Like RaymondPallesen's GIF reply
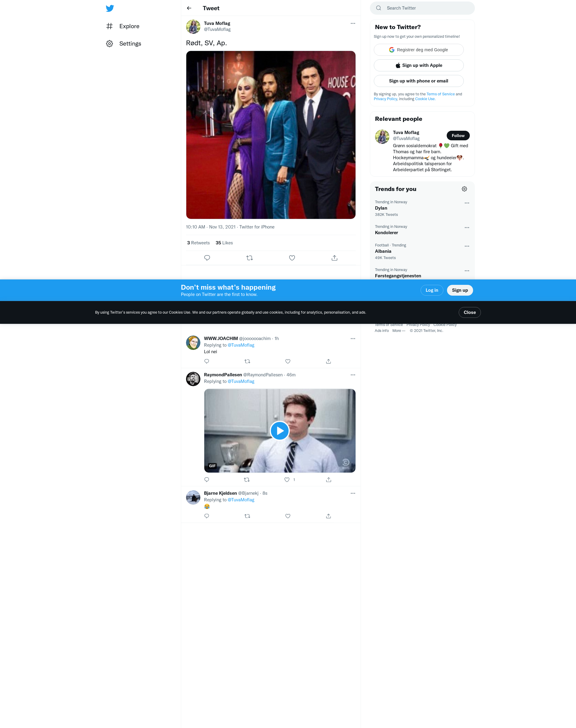 tap(287, 480)
